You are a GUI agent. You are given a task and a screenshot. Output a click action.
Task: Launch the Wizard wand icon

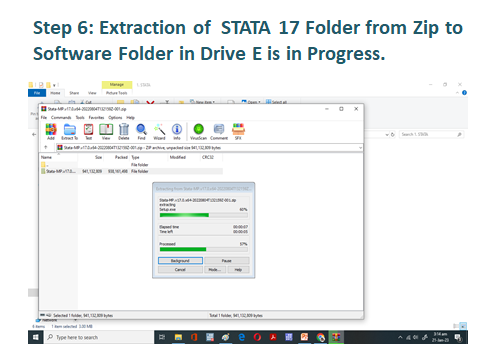[x=159, y=131]
